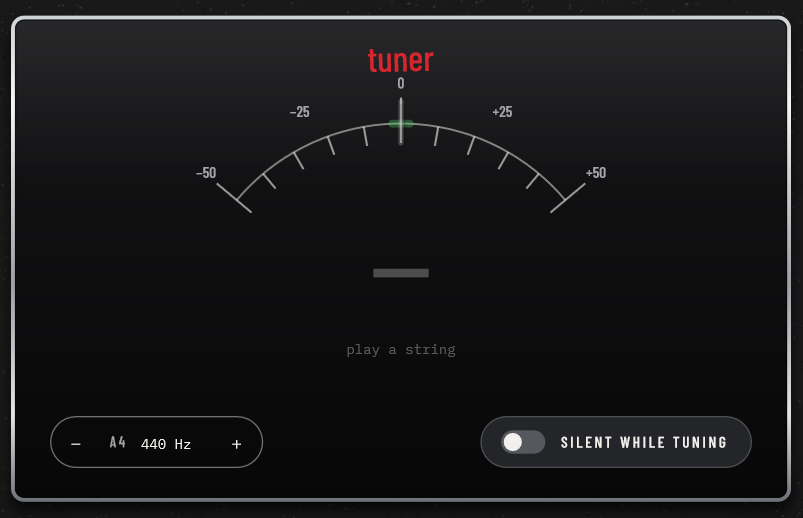Decrease A4 reference pitch with minus button
Viewport: 803px width, 518px height.
[x=76, y=444]
